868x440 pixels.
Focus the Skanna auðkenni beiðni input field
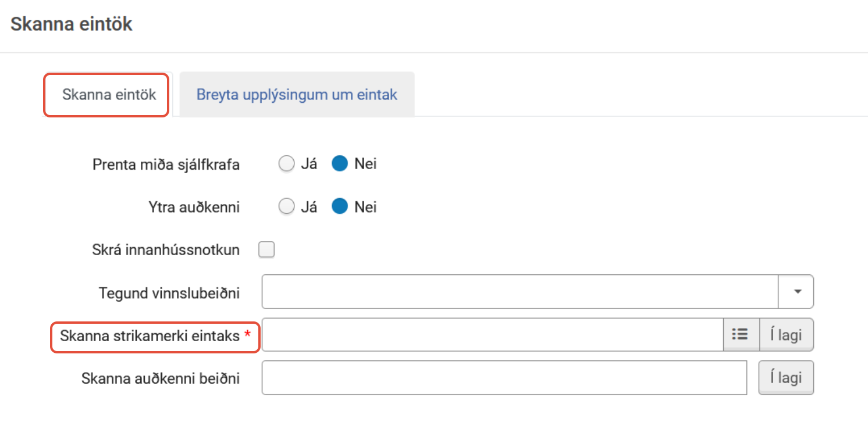coord(504,378)
